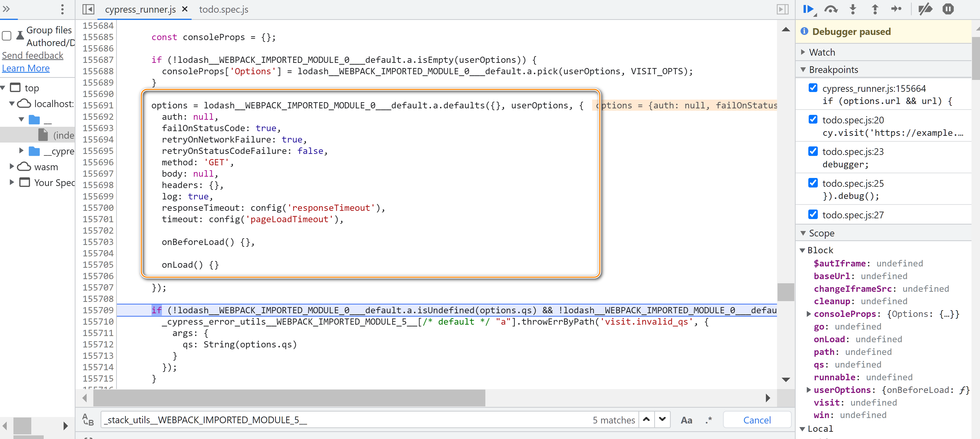Click the Step arrow icon

pos(896,9)
